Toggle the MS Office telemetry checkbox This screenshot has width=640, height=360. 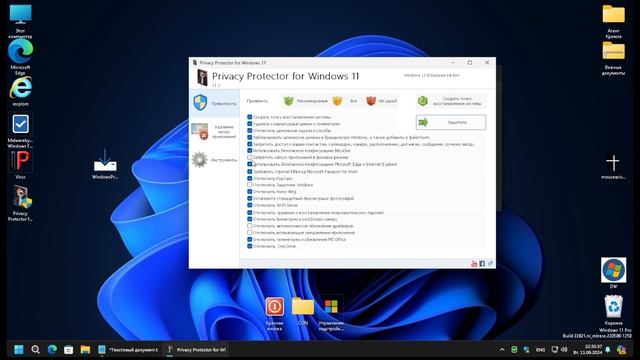(x=249, y=239)
